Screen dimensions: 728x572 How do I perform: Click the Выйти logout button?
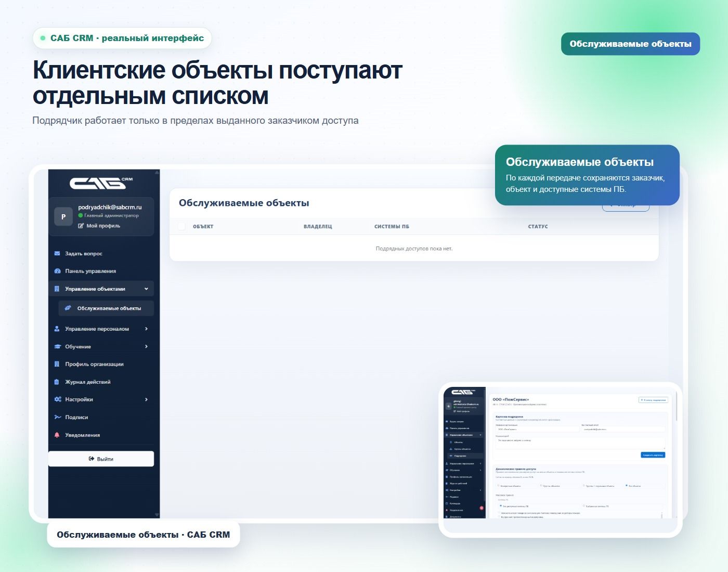[x=101, y=459]
